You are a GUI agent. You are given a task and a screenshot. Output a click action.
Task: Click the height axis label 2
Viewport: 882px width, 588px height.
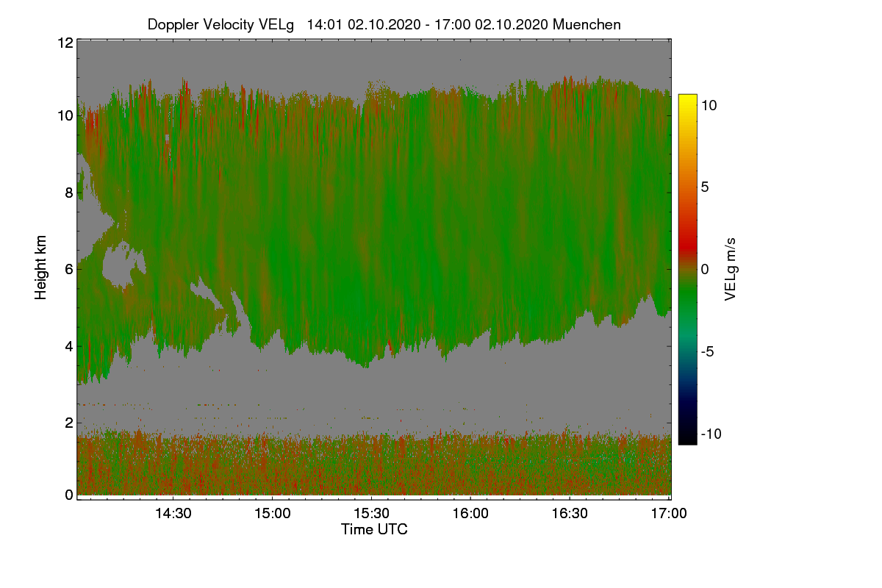click(68, 422)
